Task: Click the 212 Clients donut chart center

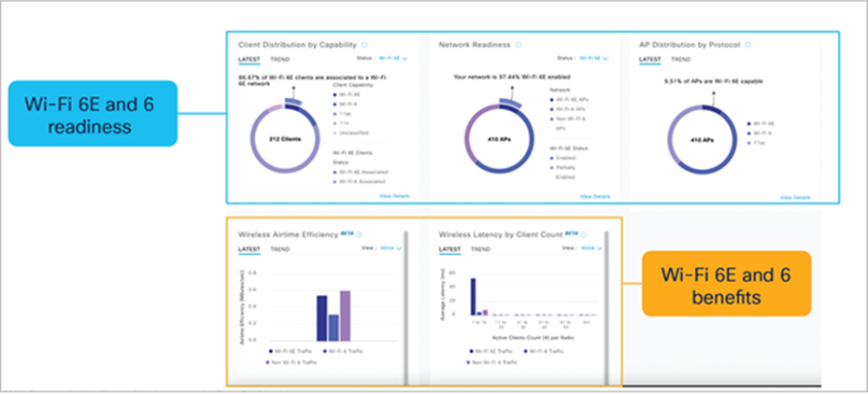Action: [286, 139]
